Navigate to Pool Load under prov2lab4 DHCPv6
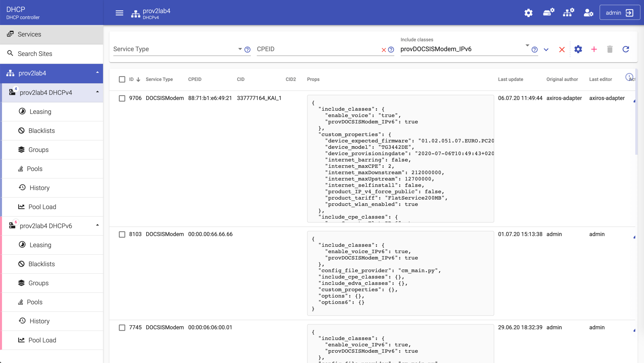This screenshot has height=363, width=644. tap(42, 340)
